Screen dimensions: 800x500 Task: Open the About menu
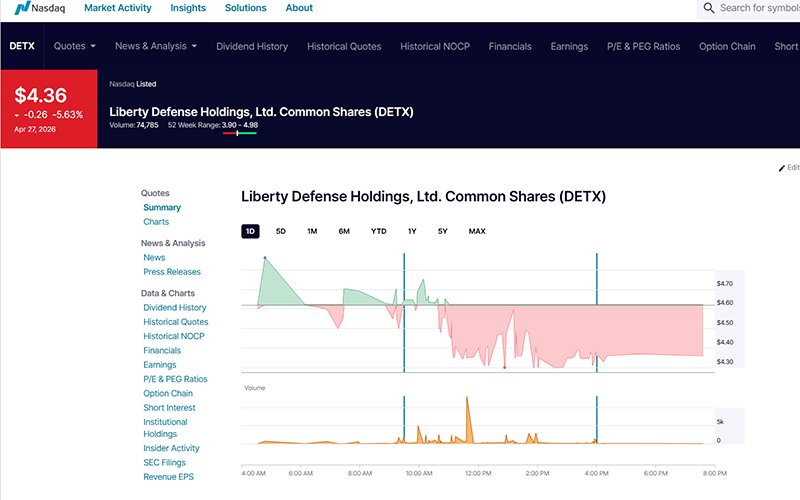click(299, 8)
